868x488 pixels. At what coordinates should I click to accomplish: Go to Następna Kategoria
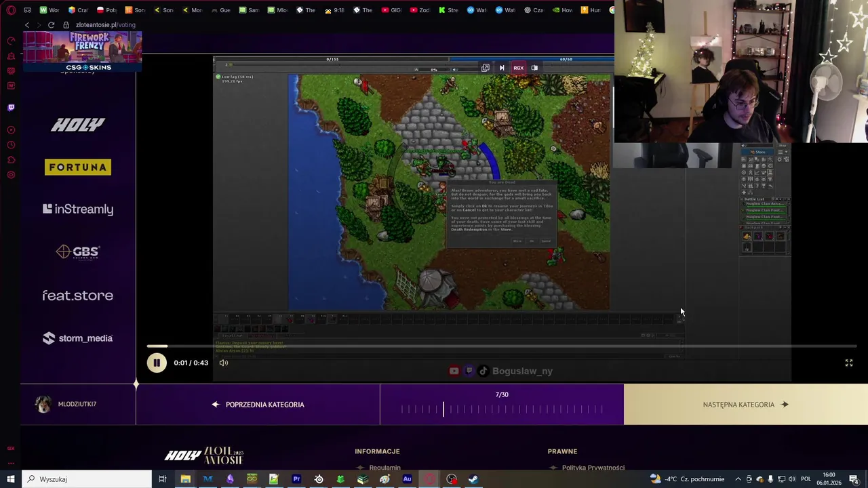pyautogui.click(x=746, y=405)
